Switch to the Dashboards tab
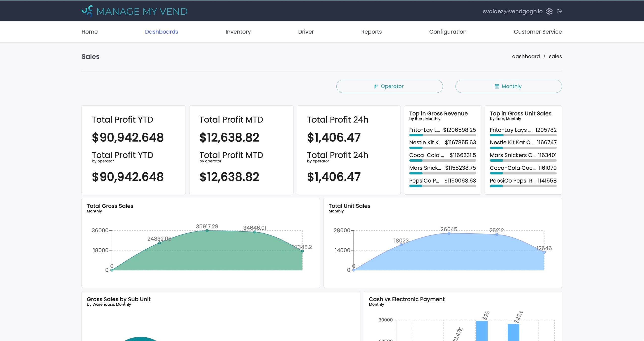The width and height of the screenshot is (644, 341). pyautogui.click(x=161, y=31)
